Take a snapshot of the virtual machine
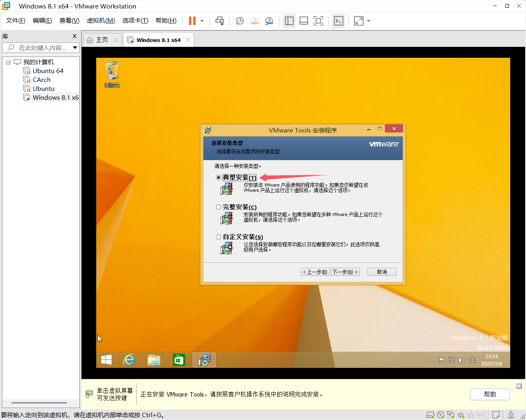Viewport: 526px width, 420px height. pos(240,21)
